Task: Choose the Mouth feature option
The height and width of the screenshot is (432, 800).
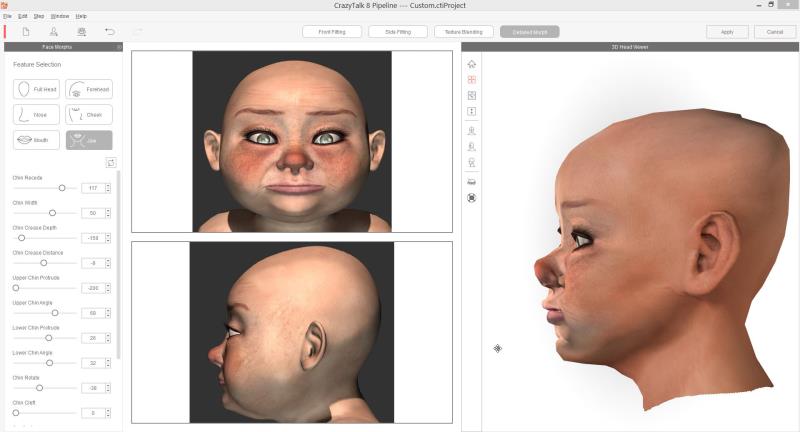Action: pos(36,141)
